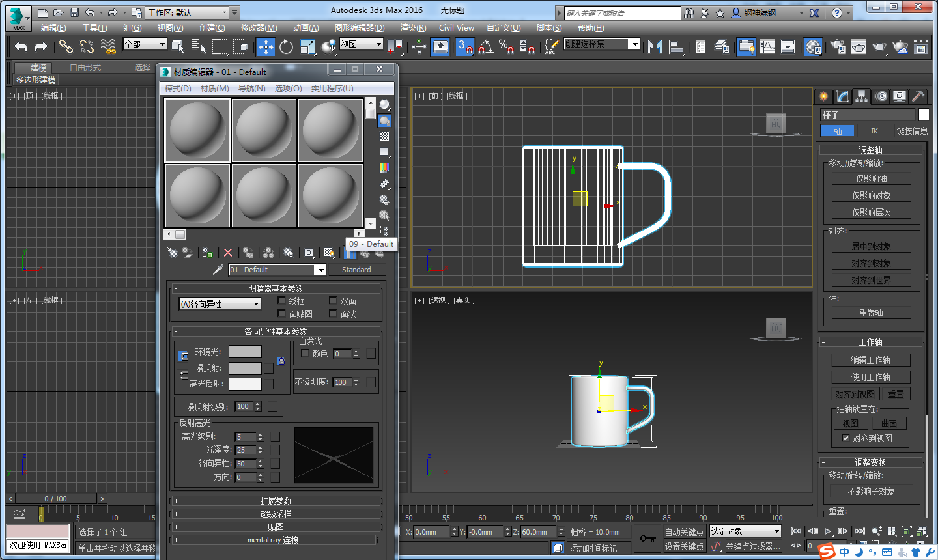Toggle Window/Crossing selection mode

[241, 46]
